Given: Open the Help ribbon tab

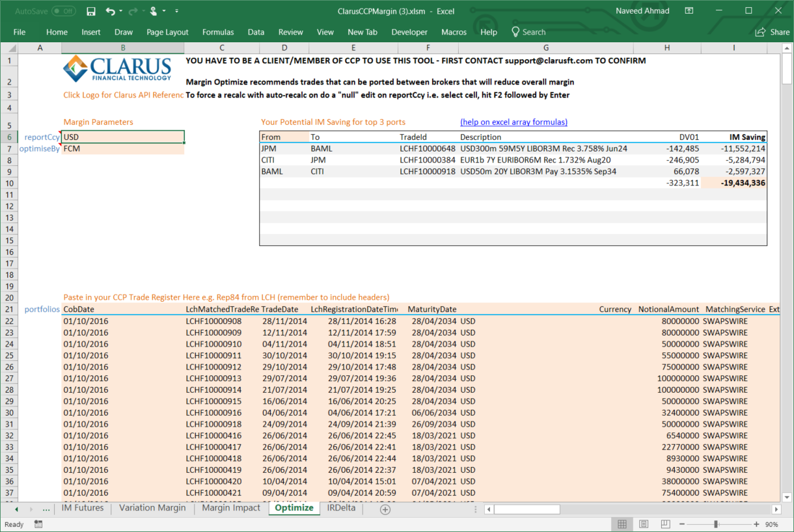Looking at the screenshot, I should 489,32.
